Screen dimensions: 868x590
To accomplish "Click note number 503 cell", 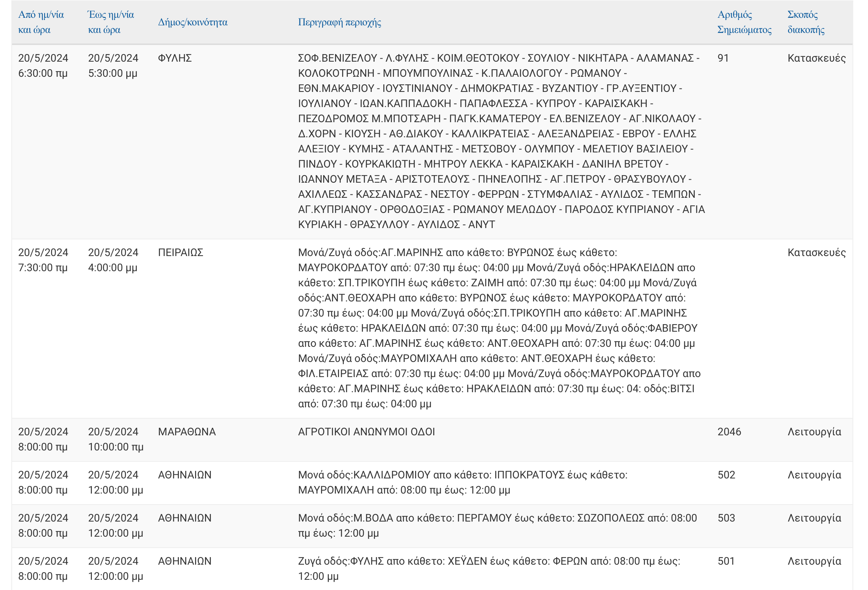I will tap(726, 518).
